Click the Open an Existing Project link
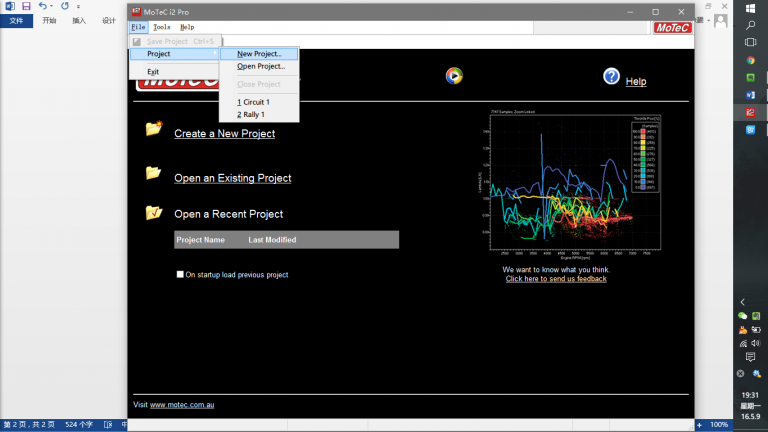This screenshot has width=768, height=432. (233, 178)
